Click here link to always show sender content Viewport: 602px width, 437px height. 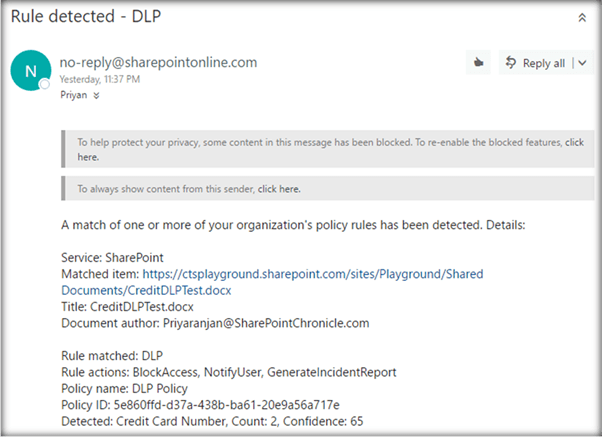pos(278,188)
